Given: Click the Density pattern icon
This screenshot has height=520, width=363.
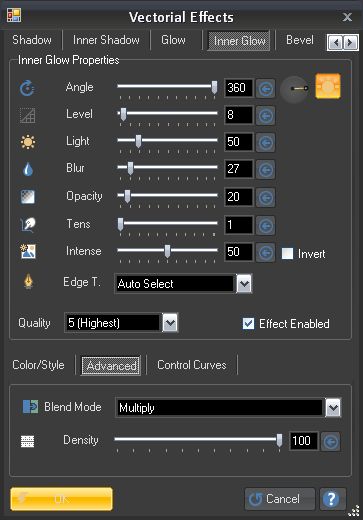Looking at the screenshot, I should [27, 441].
